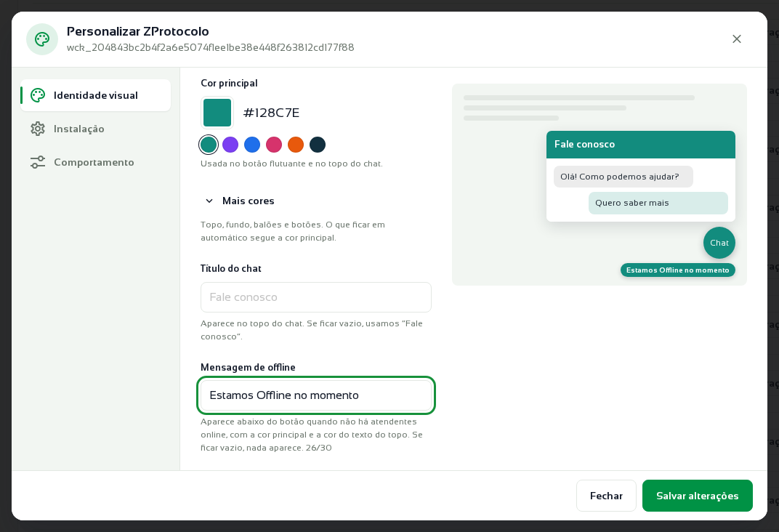Screen dimensions: 779x532
Task: Click the widget key text starting wck_
Action: click(210, 47)
